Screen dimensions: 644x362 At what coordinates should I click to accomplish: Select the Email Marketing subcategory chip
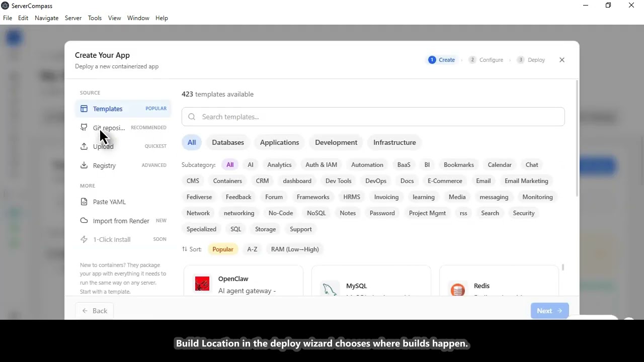526,181
